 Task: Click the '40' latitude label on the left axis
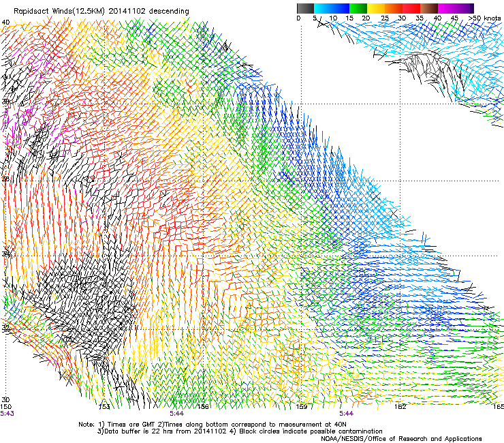[x=5, y=22]
